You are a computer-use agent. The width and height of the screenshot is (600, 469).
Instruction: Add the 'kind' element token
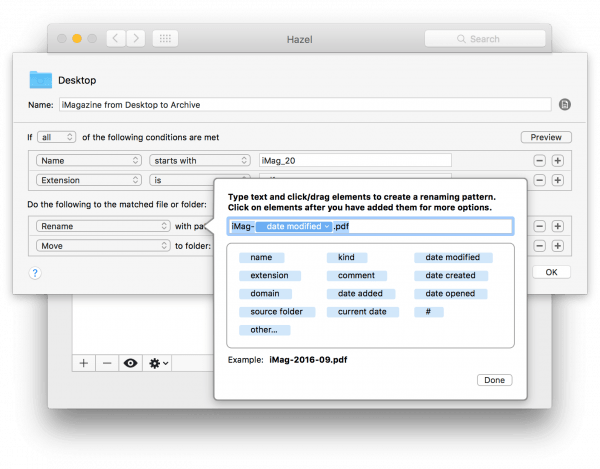pos(347,257)
